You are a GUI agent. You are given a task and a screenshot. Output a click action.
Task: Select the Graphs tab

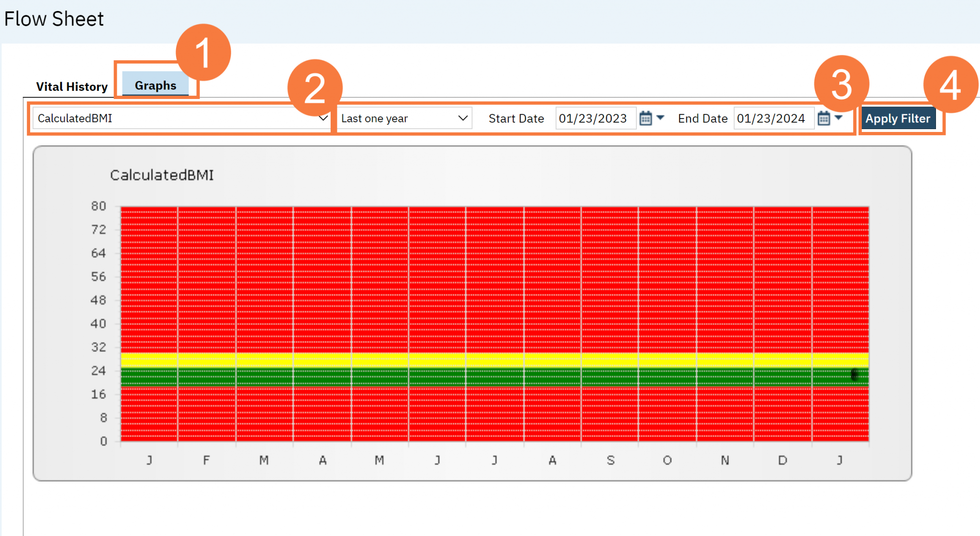point(155,85)
